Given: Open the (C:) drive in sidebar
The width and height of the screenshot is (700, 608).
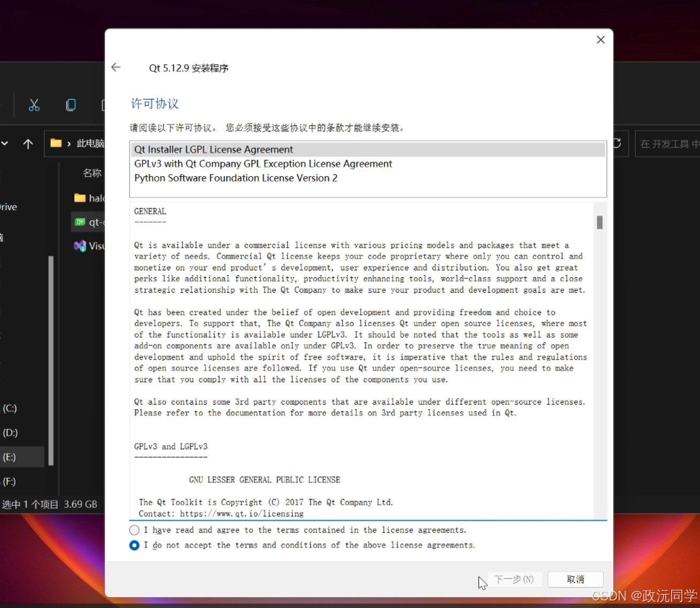Looking at the screenshot, I should click(10, 408).
